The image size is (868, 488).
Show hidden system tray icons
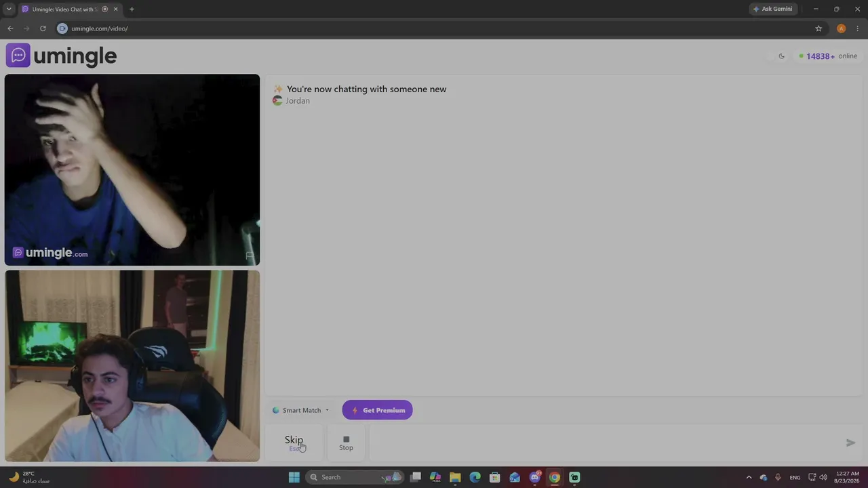[749, 477]
